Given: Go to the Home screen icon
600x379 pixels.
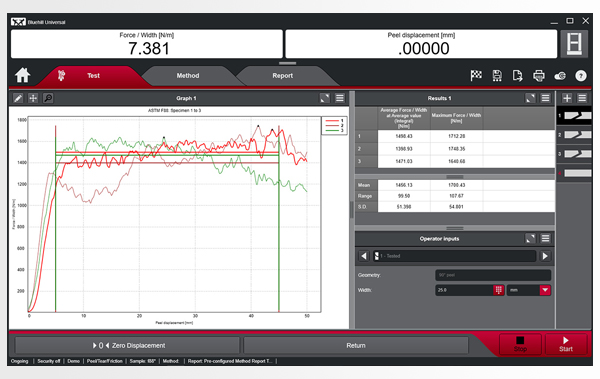Looking at the screenshot, I should (23, 75).
